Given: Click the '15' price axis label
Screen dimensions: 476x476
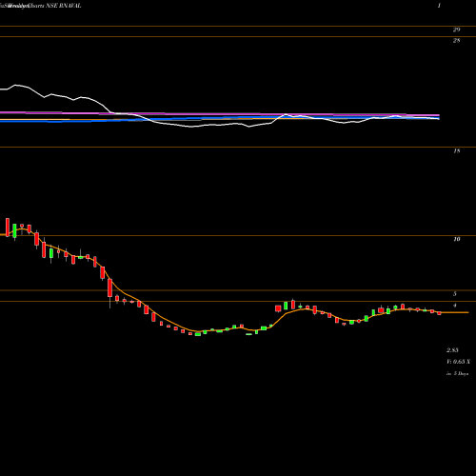Looking at the screenshot, I should (x=456, y=151).
